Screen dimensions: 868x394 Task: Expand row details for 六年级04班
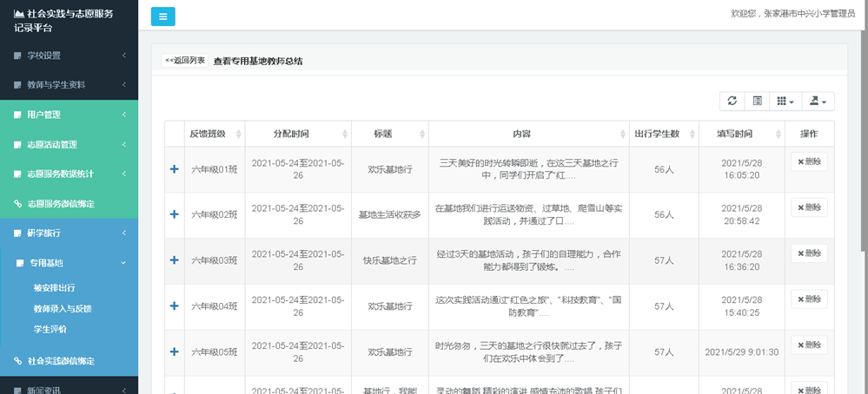(x=174, y=305)
